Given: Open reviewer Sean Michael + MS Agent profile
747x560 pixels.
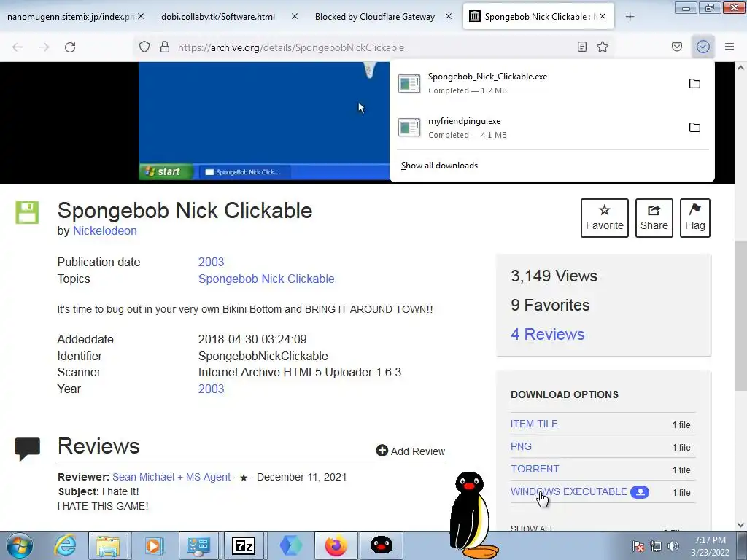Looking at the screenshot, I should (x=171, y=477).
